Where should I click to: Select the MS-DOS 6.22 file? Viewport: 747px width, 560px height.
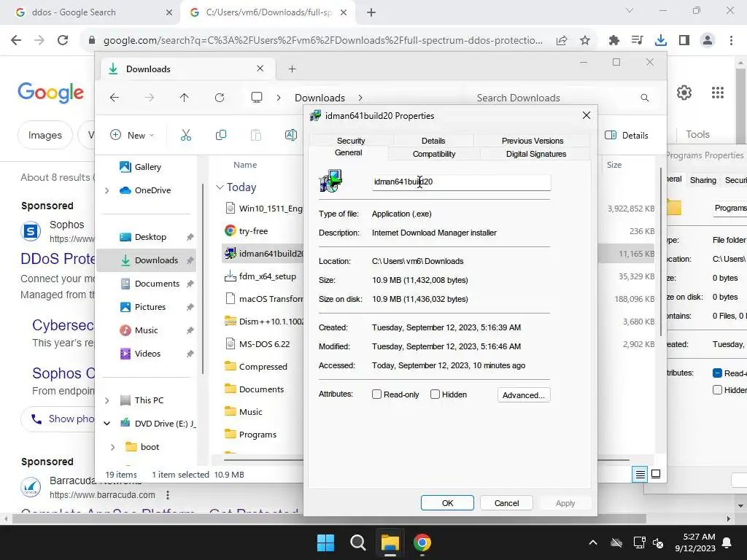click(x=264, y=344)
